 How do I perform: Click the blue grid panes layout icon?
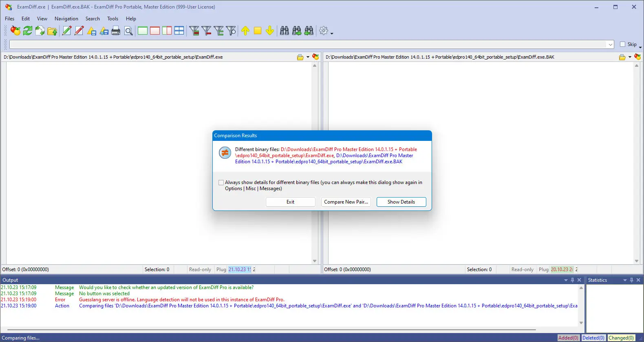point(179,31)
